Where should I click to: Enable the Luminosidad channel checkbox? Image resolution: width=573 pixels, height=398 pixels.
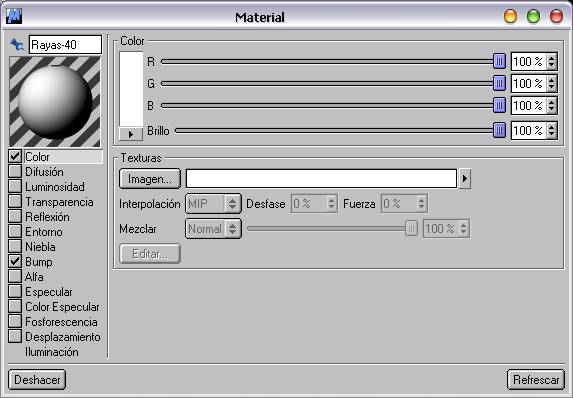coord(15,186)
